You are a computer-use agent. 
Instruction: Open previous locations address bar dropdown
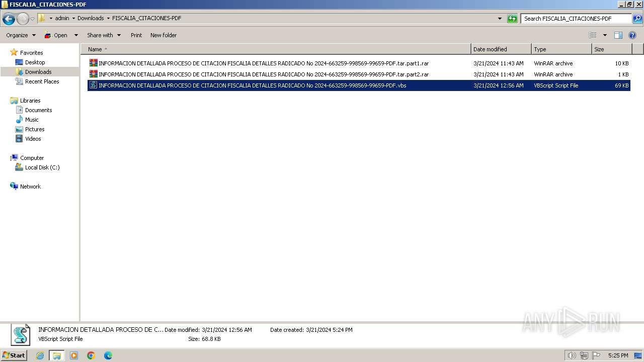[500, 19]
